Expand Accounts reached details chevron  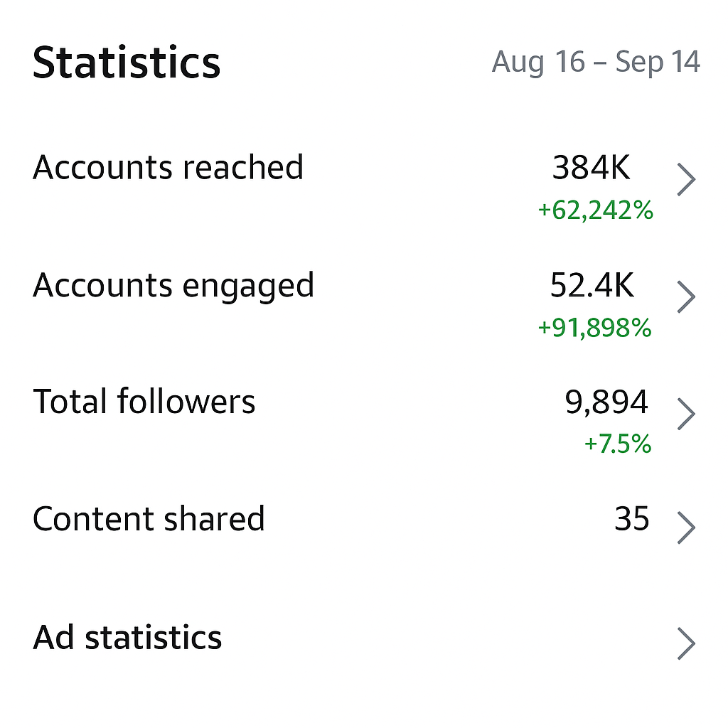tap(685, 181)
